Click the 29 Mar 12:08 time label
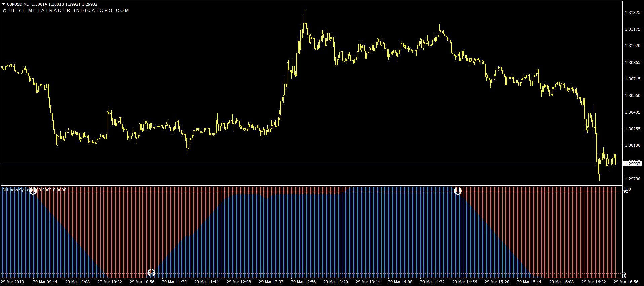The image size is (644, 286). pyautogui.click(x=239, y=282)
